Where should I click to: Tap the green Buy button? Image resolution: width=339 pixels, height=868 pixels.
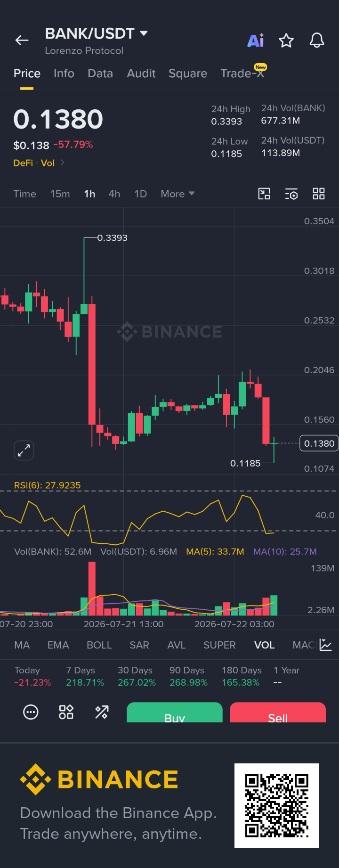[175, 712]
